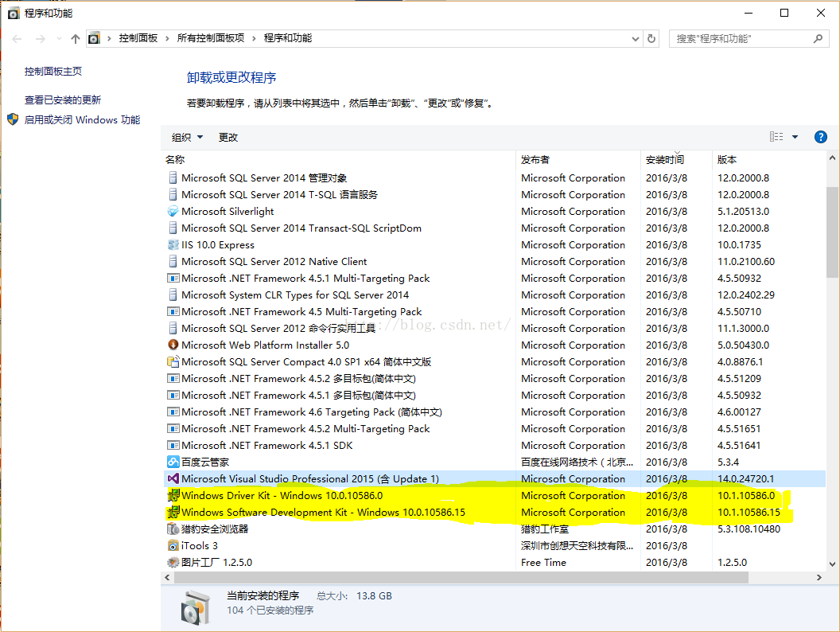Click SQL Server 2012 Native Client icon
The image size is (840, 632).
pos(173,262)
